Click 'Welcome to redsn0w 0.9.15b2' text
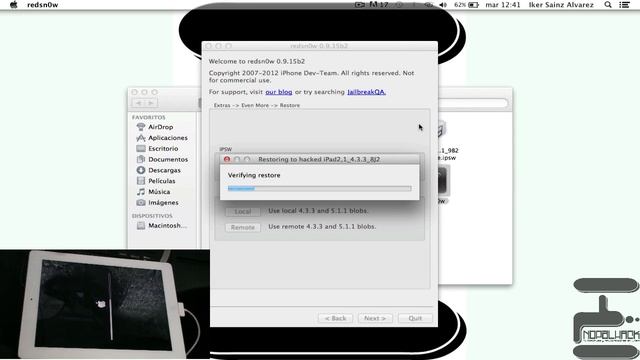The image size is (640, 360). point(257,61)
